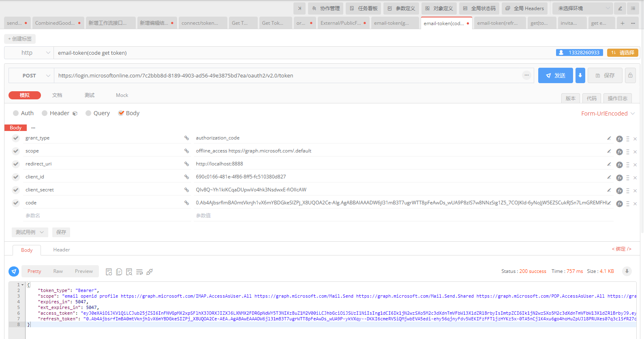Open 协作管理 collaboration management
Image resolution: width=644 pixels, height=339 pixels.
[326, 8]
